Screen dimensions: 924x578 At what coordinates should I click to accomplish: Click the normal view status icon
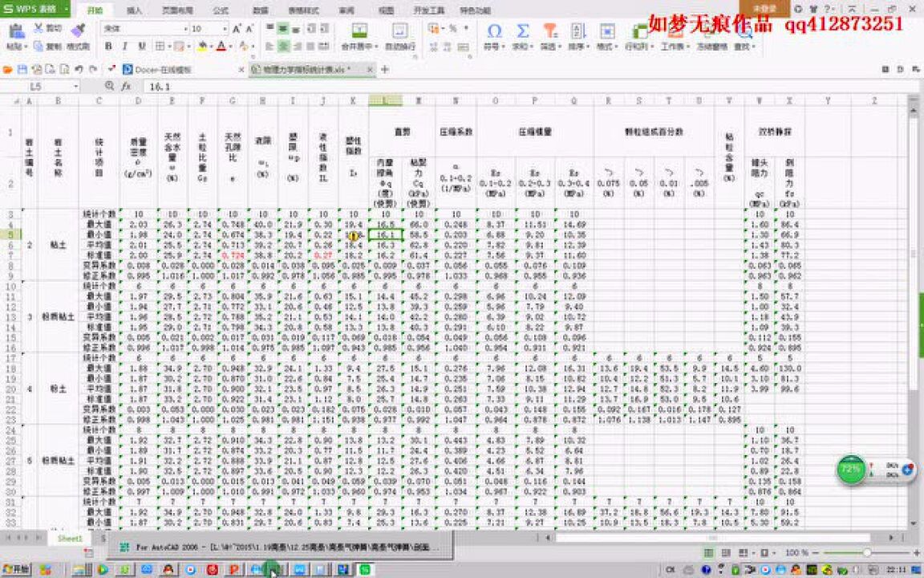[709, 552]
